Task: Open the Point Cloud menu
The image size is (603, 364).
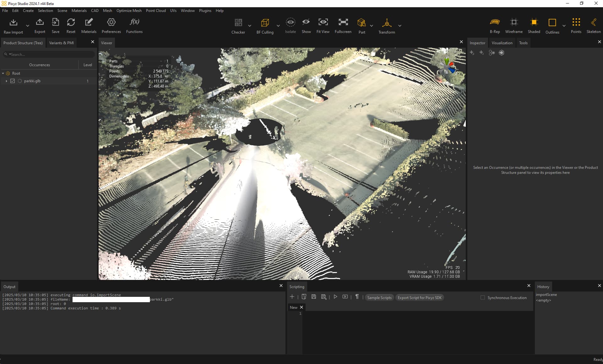Action: coord(156,10)
